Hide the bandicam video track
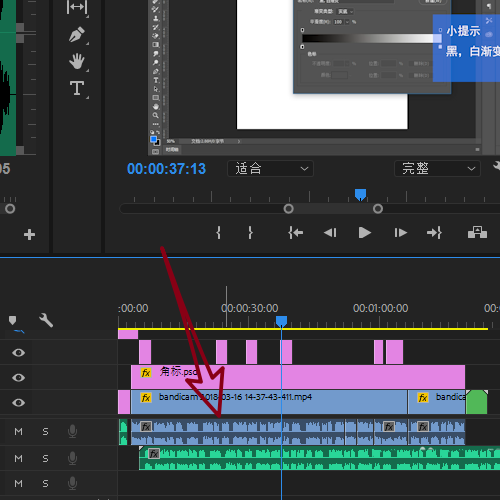The height and width of the screenshot is (500, 500). point(18,402)
